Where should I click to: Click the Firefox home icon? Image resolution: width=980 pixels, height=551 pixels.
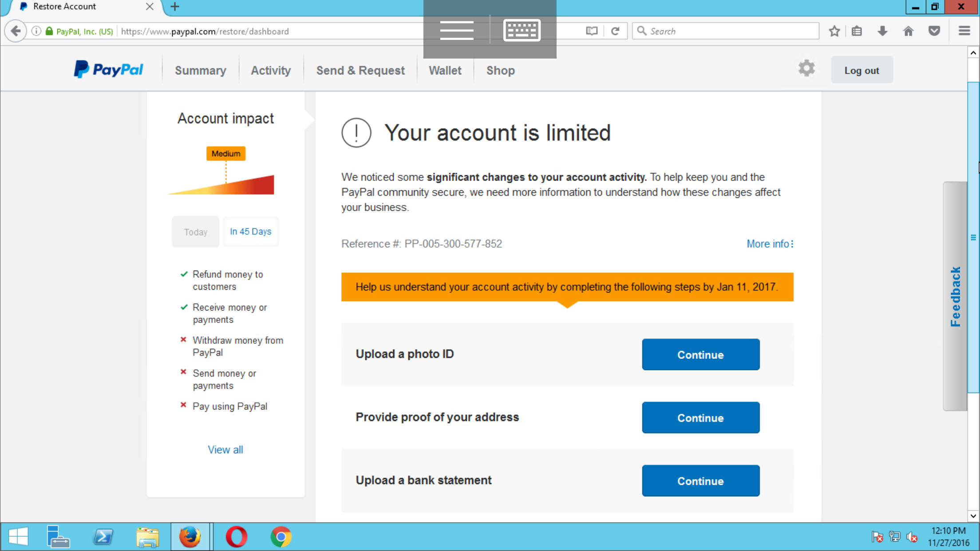point(908,31)
